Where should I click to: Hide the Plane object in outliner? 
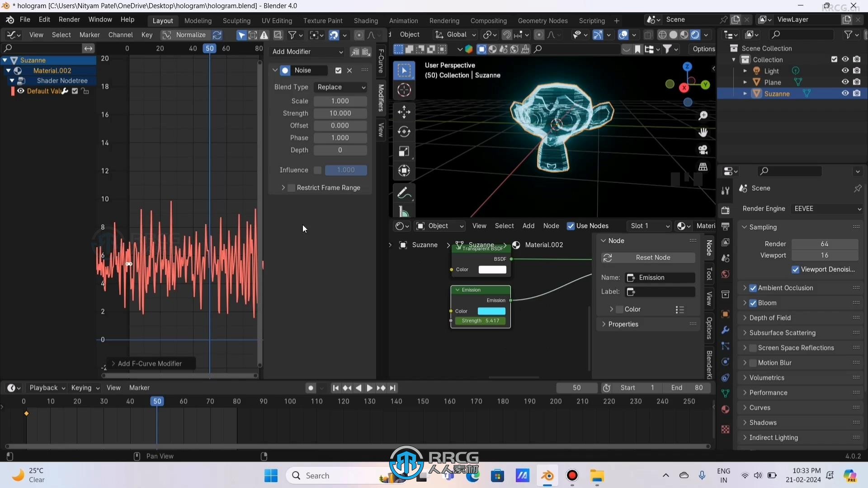845,82
